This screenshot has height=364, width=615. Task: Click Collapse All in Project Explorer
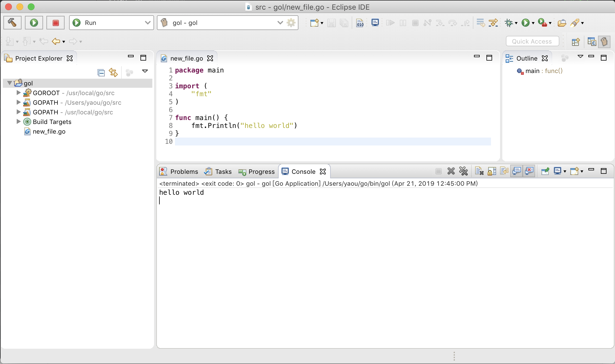click(x=101, y=73)
